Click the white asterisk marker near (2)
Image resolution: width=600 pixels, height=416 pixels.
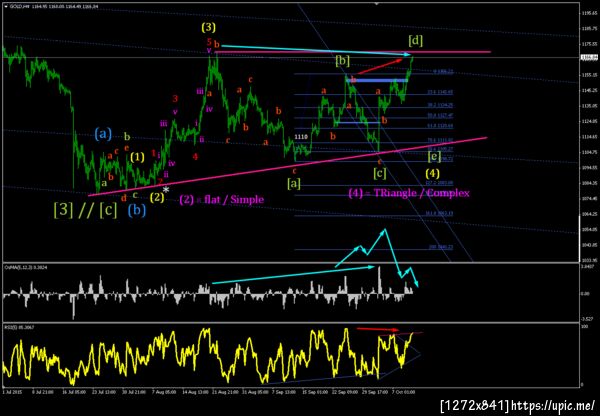pyautogui.click(x=166, y=189)
